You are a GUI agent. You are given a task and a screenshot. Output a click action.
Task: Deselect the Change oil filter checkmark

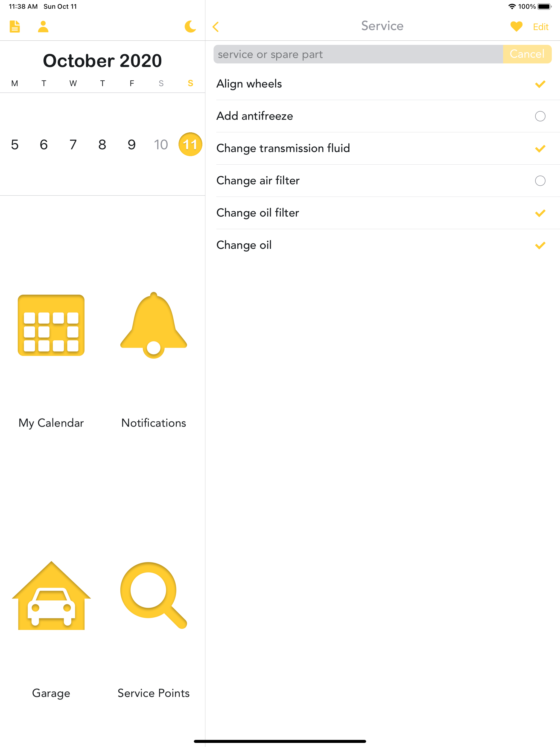click(x=540, y=213)
